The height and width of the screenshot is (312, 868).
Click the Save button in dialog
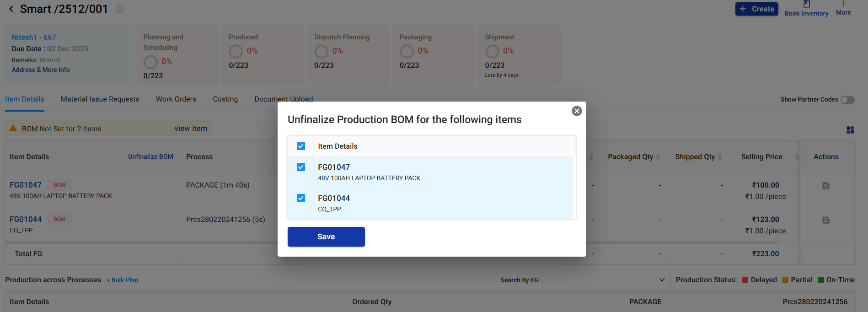point(326,237)
